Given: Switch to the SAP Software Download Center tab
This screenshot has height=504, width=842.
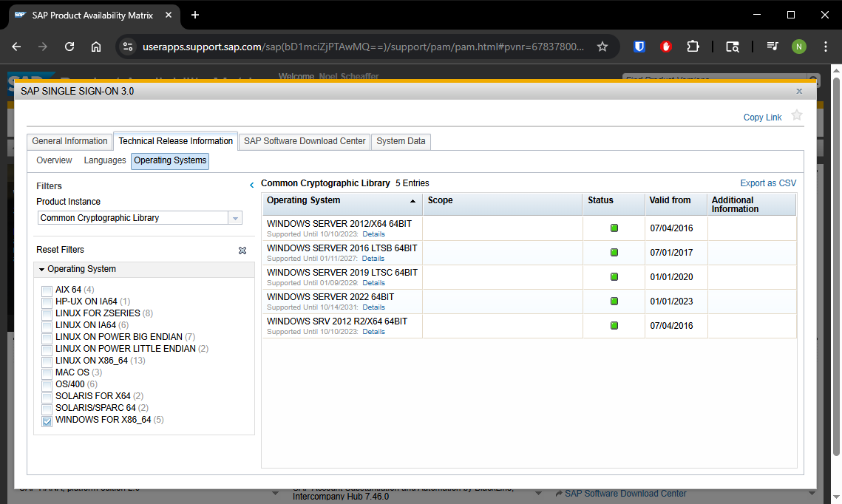Looking at the screenshot, I should click(305, 141).
